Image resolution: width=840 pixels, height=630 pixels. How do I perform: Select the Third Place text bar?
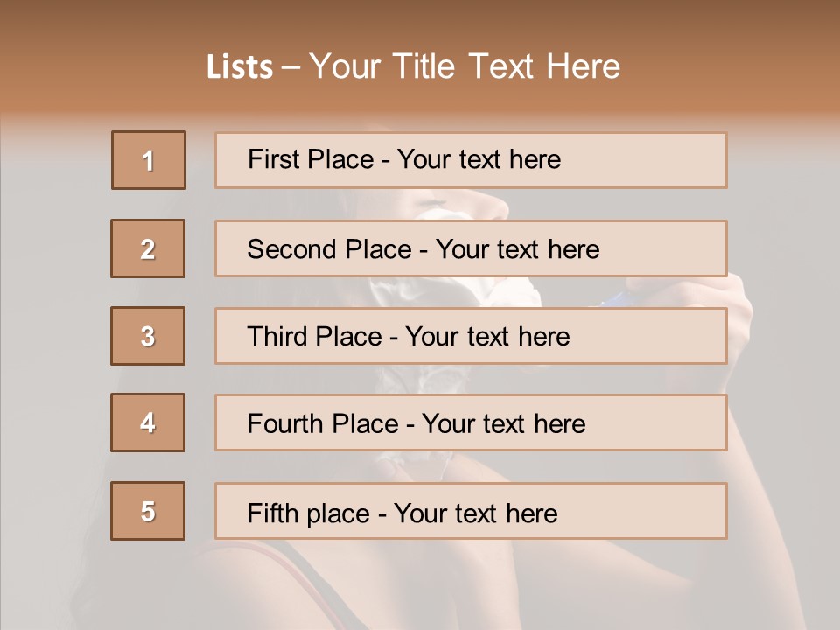tap(471, 336)
